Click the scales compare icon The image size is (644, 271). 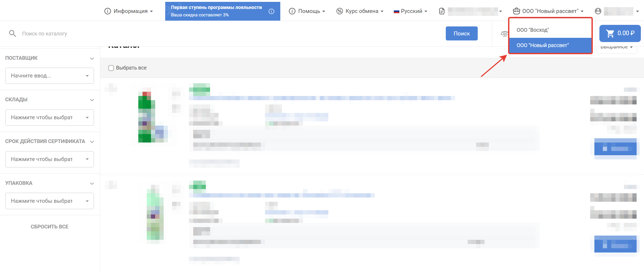pyautogui.click(x=504, y=34)
